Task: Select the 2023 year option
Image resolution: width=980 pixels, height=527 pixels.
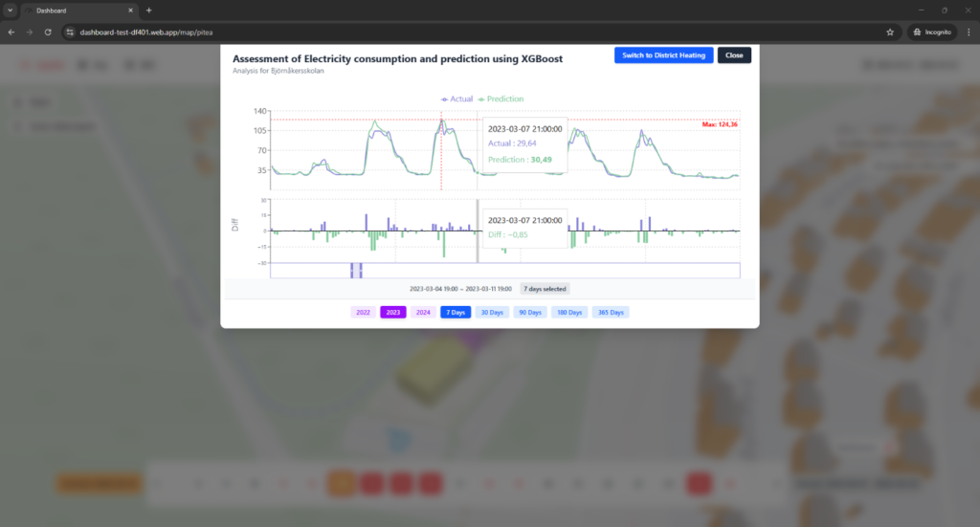Action: point(393,312)
